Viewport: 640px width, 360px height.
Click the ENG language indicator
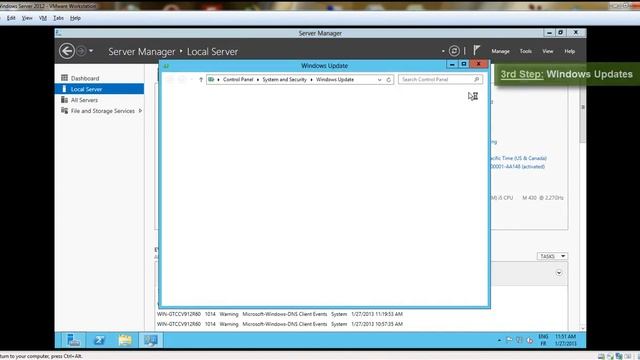pos(543,337)
